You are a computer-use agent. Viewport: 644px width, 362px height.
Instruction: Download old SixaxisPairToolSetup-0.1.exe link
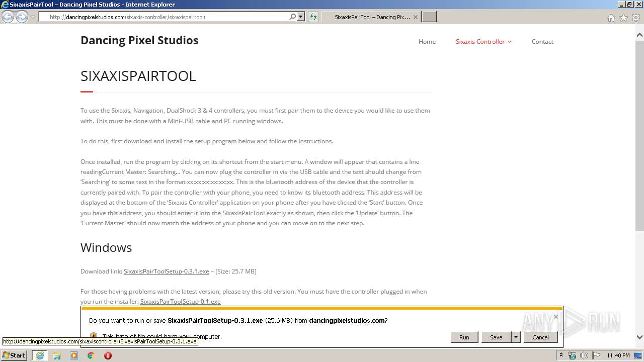tap(181, 302)
